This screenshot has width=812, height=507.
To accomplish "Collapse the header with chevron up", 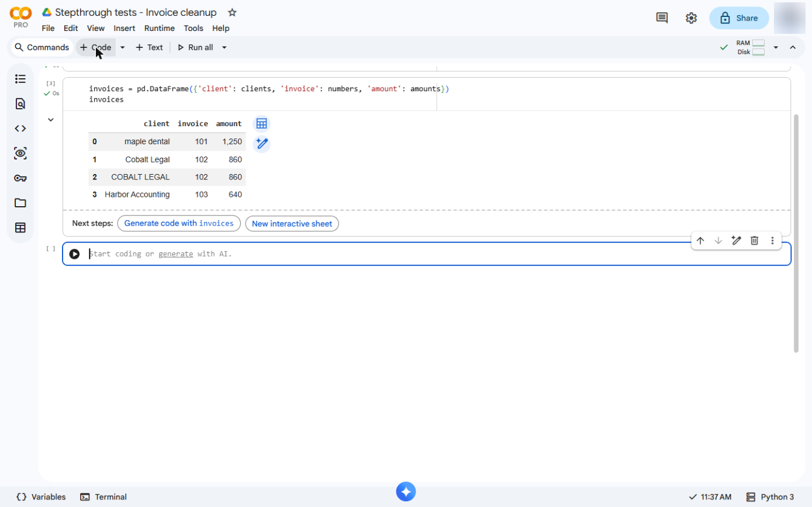I will point(793,47).
